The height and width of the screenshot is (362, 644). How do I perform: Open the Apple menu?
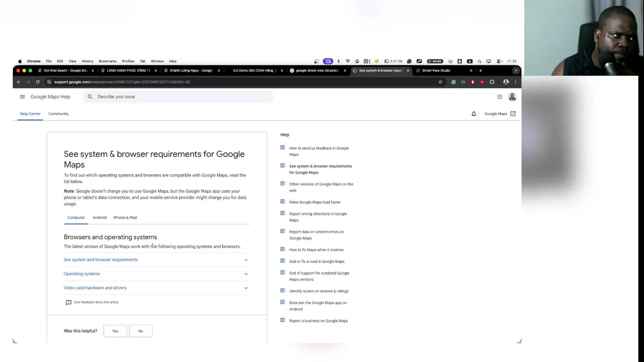tap(20, 61)
